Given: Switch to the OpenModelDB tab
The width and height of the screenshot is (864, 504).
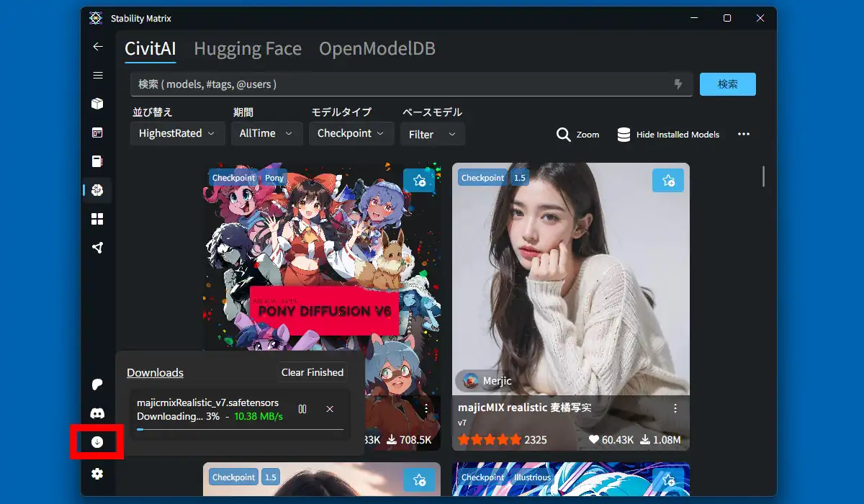Looking at the screenshot, I should click(377, 49).
